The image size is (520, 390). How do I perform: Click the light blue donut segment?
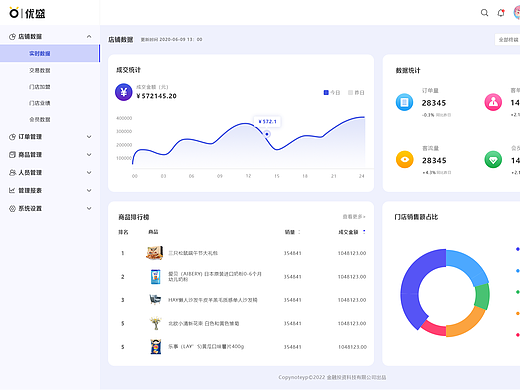[x=468, y=265]
